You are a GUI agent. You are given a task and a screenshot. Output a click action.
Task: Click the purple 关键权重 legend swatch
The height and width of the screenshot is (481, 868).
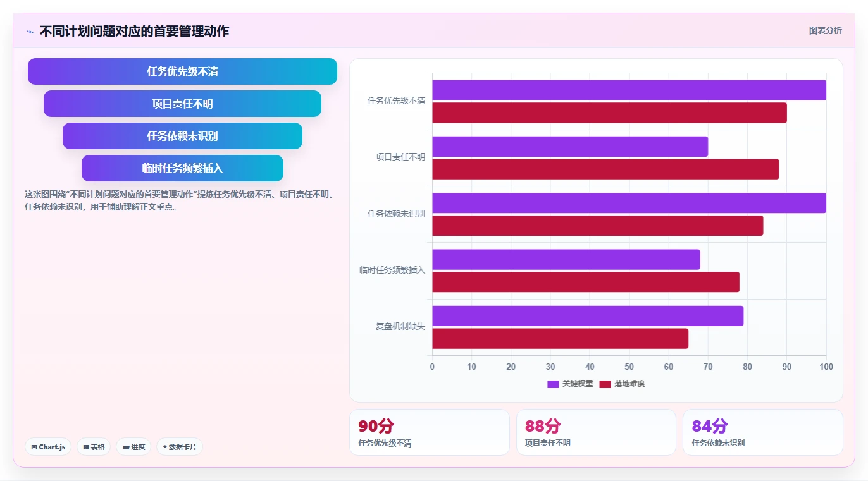pyautogui.click(x=553, y=384)
